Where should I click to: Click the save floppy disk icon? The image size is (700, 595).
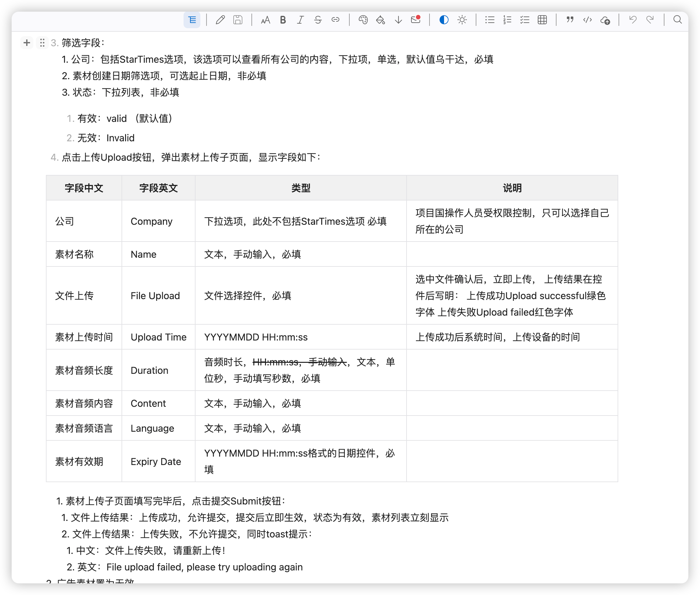pos(238,20)
